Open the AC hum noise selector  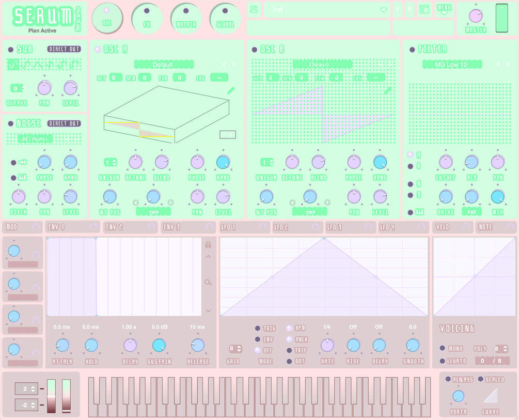click(35, 138)
